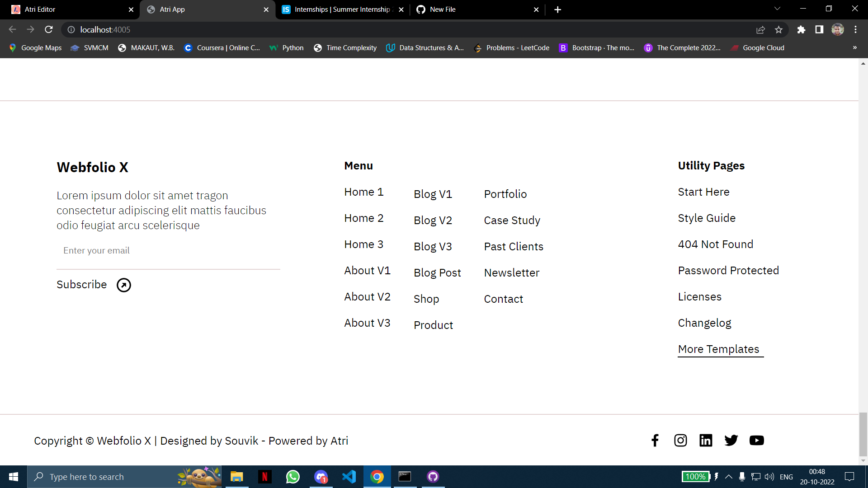Open WhatsApp from the taskbar
Screen dimensions: 868x488
(x=293, y=477)
